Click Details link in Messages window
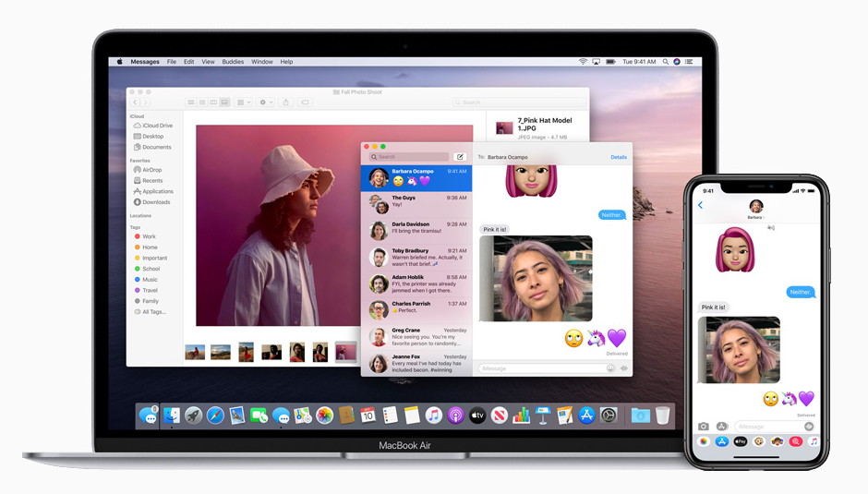This screenshot has height=494, width=868. click(x=619, y=157)
